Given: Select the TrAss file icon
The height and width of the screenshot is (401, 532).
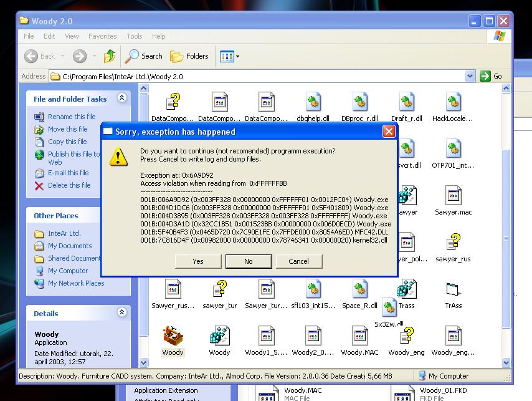Looking at the screenshot, I should [x=454, y=289].
